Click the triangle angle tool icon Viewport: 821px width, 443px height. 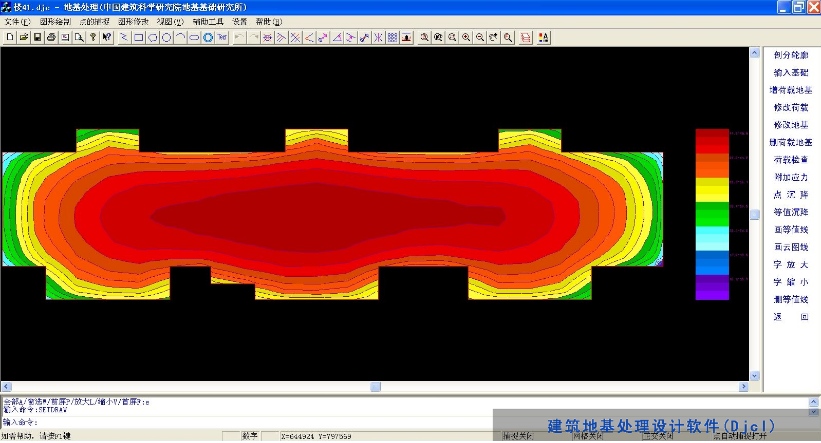[x=337, y=37]
